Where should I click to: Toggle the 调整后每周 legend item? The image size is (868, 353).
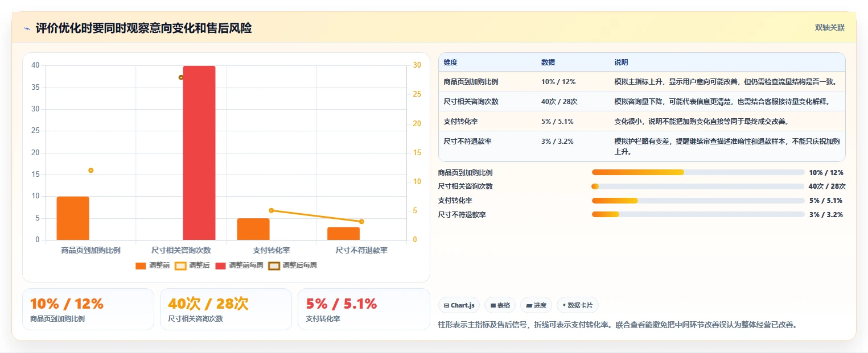point(293,265)
